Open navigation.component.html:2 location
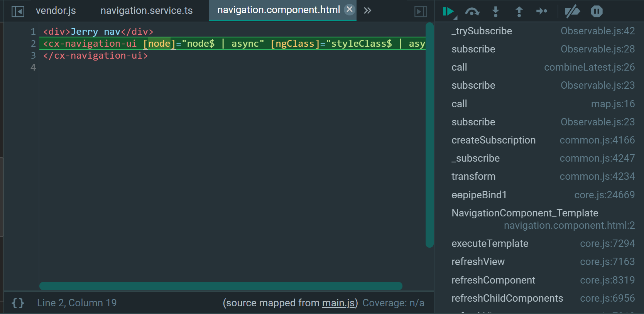 click(x=569, y=225)
